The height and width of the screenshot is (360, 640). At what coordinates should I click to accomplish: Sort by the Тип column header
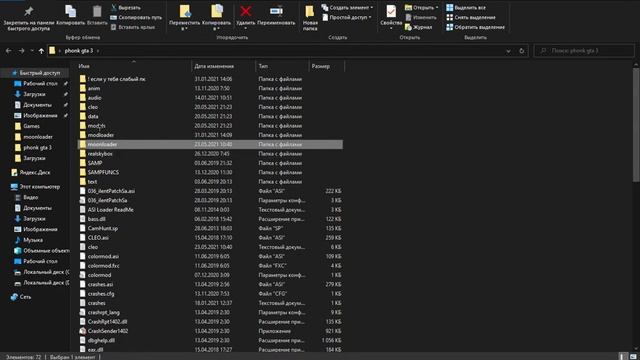coord(282,66)
